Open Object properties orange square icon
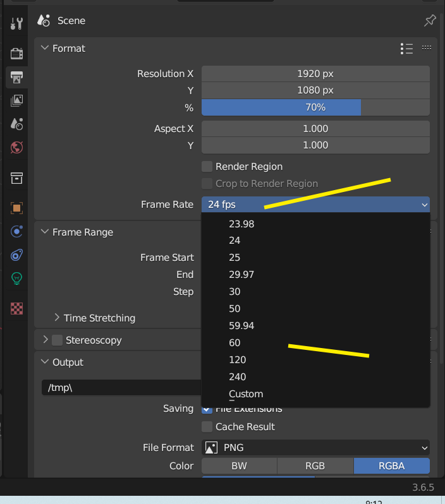The height and width of the screenshot is (504, 445). pyautogui.click(x=16, y=208)
